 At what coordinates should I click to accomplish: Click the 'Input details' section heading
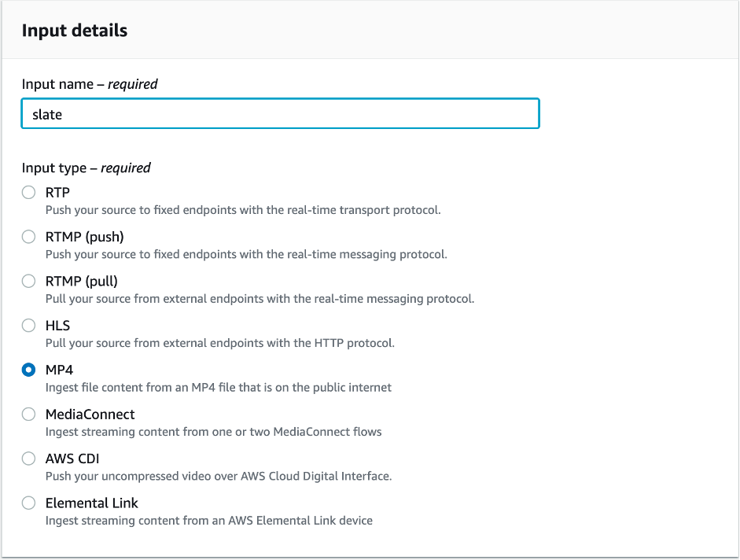point(75,31)
